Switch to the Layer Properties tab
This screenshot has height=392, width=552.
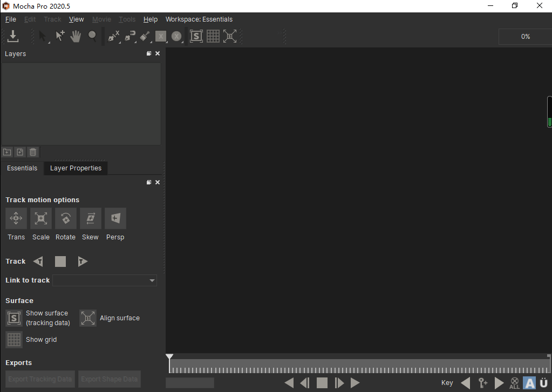pyautogui.click(x=76, y=168)
